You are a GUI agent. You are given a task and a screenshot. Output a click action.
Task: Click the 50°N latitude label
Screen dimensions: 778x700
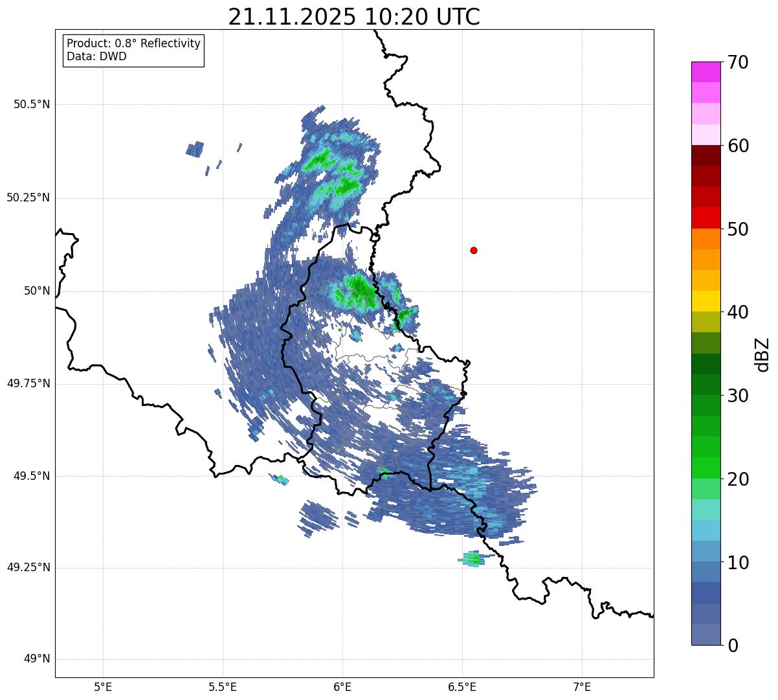37,291
